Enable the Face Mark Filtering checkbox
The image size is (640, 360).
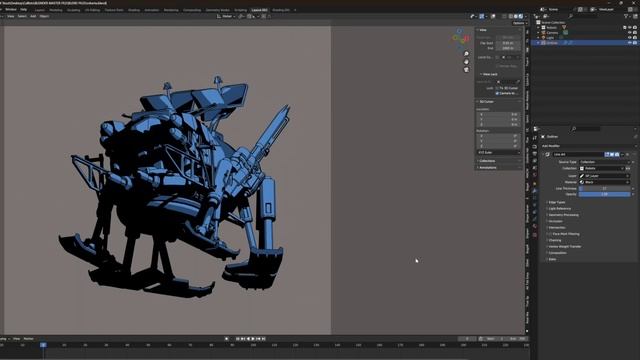[x=550, y=234]
